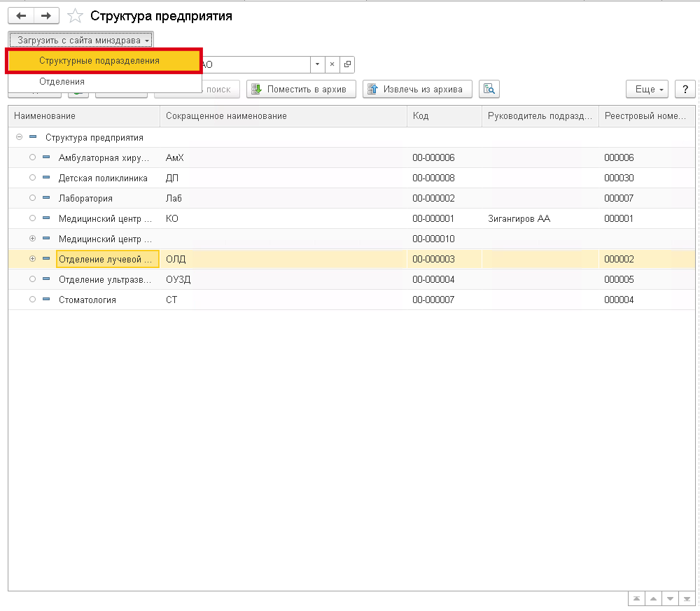Select the Стоматология row
The height and width of the screenshot is (611, 700).
87,300
